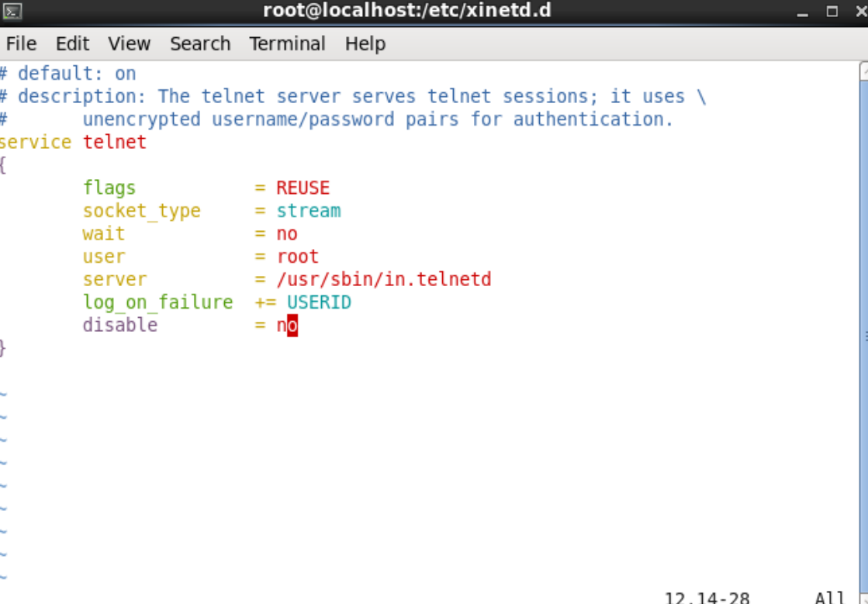Click the word REUSE on the flags line
This screenshot has width=868, height=604.
click(x=303, y=188)
